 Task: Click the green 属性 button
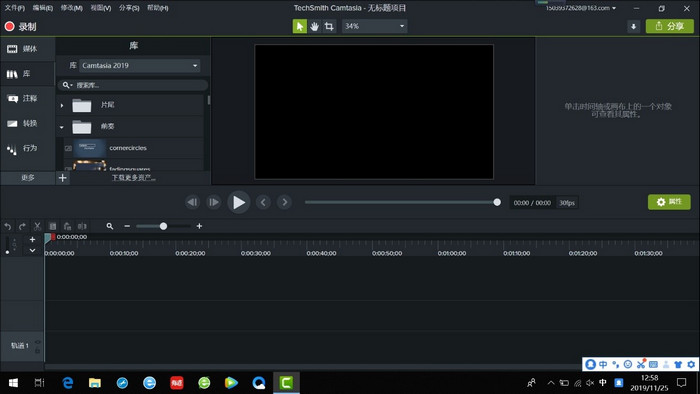669,202
